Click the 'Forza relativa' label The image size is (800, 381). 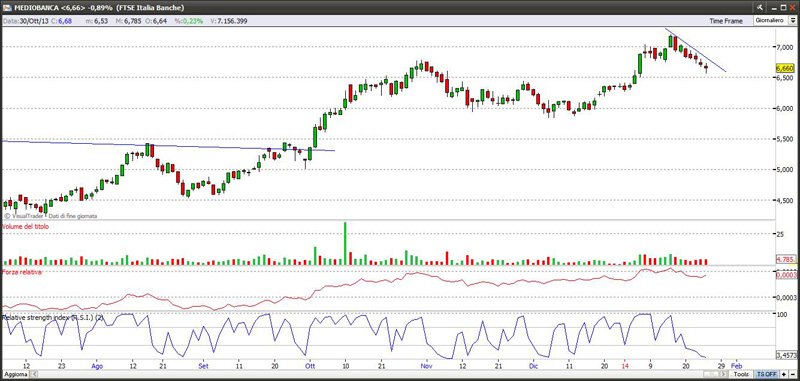tap(22, 272)
